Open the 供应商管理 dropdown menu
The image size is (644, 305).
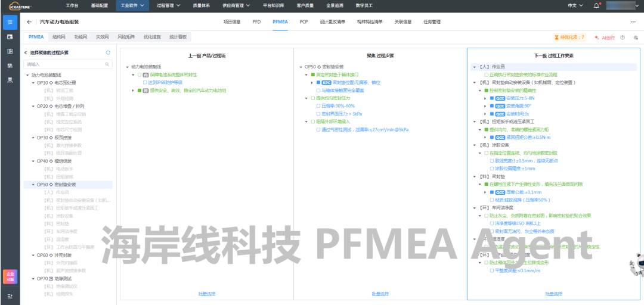point(236,6)
